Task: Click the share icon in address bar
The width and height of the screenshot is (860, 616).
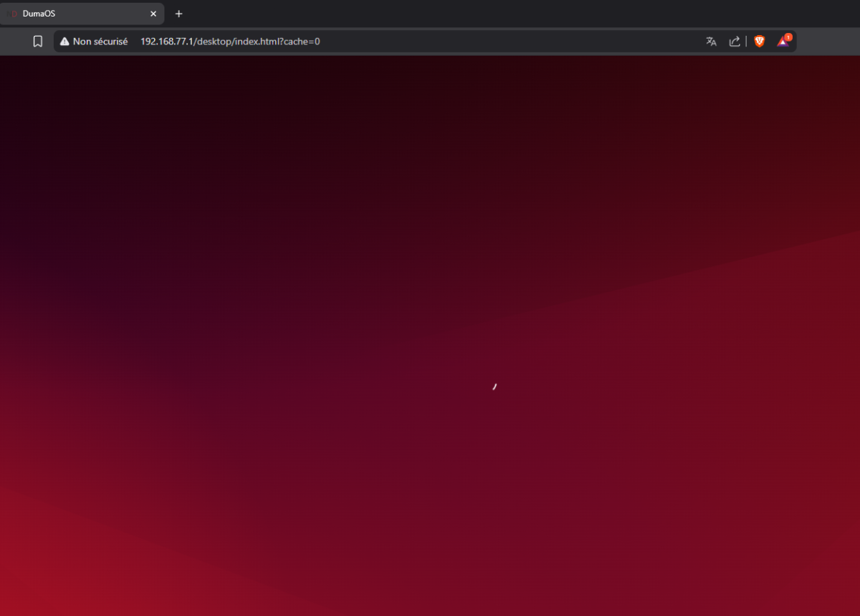Action: pyautogui.click(x=735, y=42)
